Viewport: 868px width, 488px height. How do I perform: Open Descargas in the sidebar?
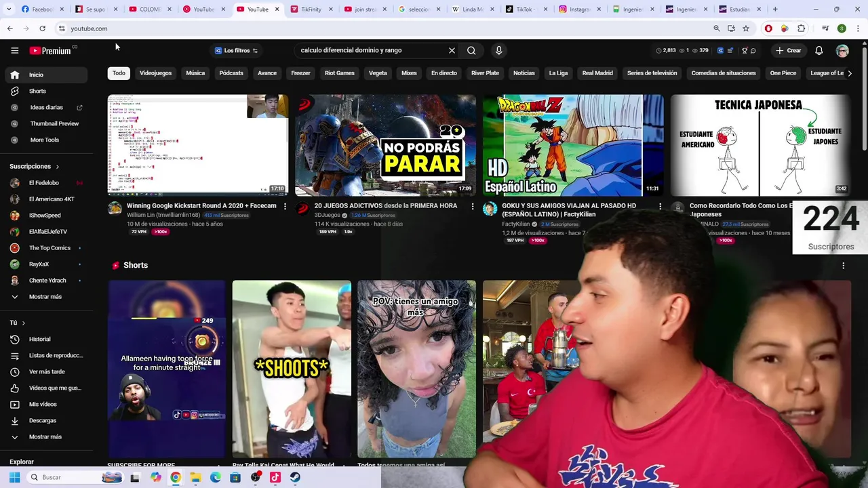[x=46, y=420]
